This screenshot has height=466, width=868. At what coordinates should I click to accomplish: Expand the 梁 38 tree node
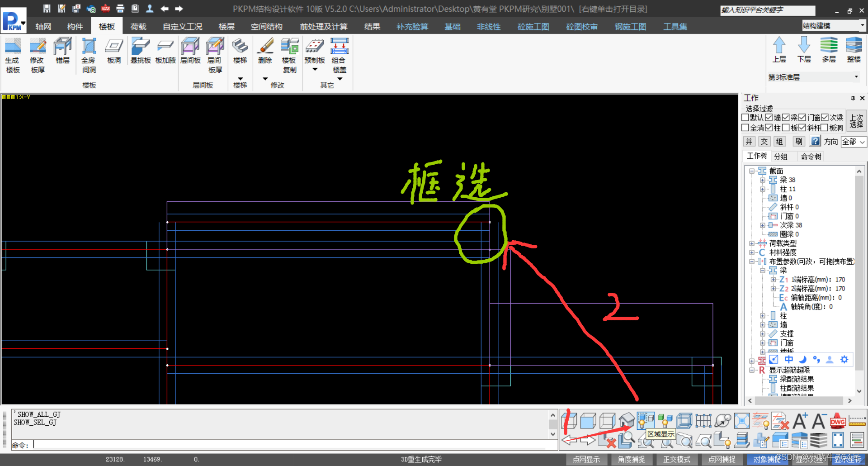pos(762,180)
